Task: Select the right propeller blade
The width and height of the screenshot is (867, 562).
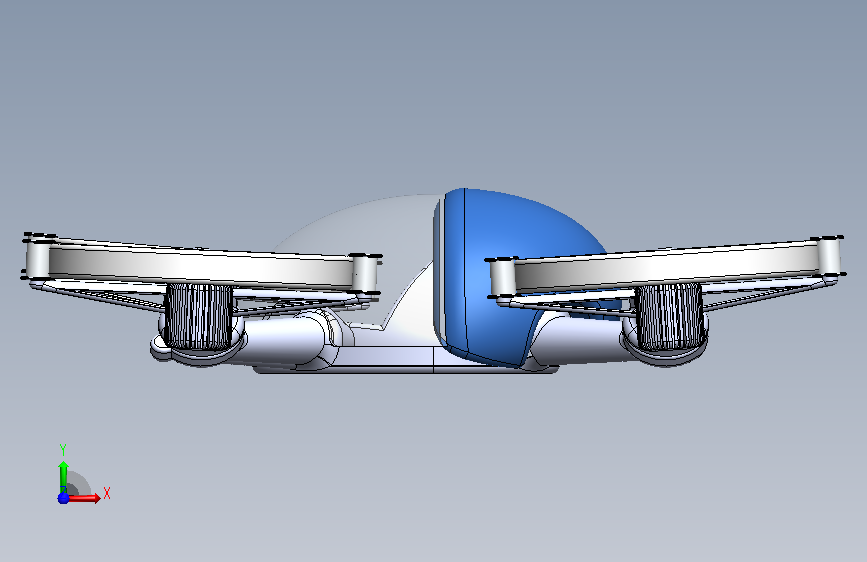Action: (x=665, y=268)
